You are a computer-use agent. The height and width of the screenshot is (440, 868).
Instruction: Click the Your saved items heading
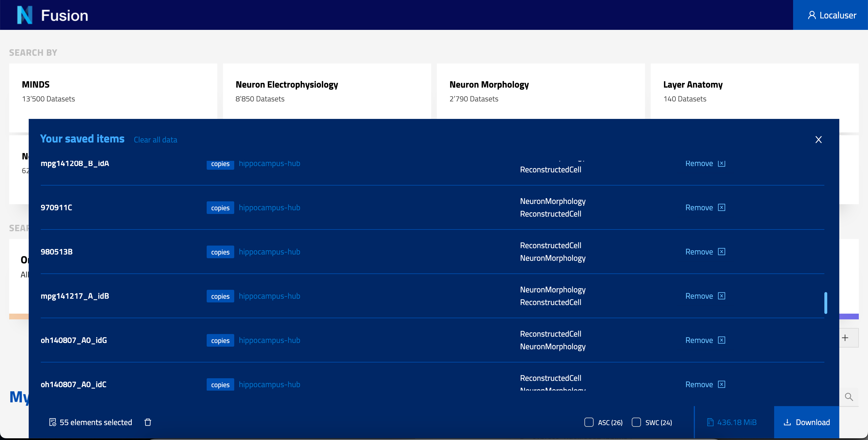point(82,138)
